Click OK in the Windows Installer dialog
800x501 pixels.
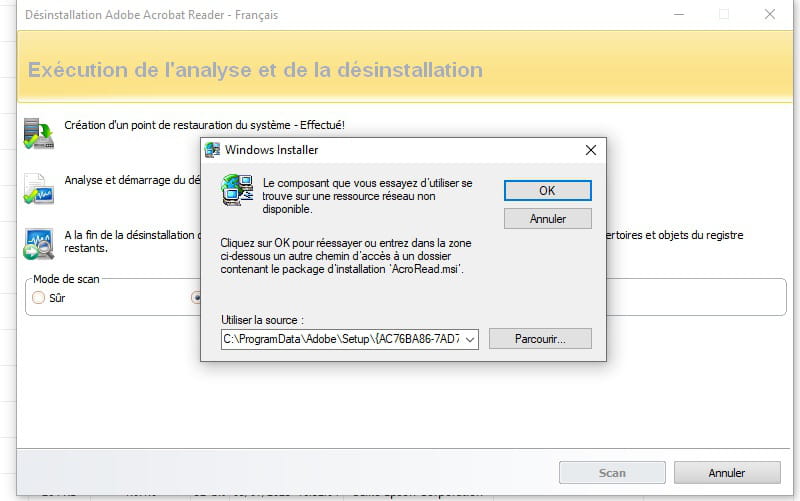tap(547, 191)
